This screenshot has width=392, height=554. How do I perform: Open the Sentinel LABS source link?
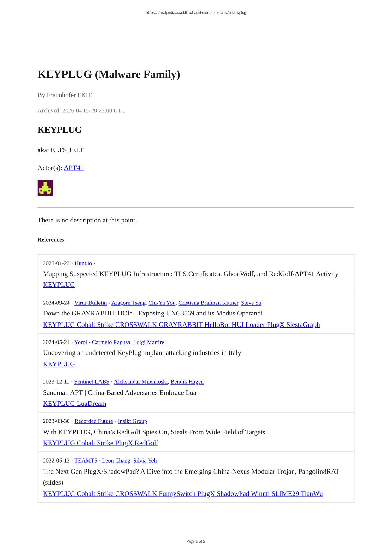tap(92, 382)
